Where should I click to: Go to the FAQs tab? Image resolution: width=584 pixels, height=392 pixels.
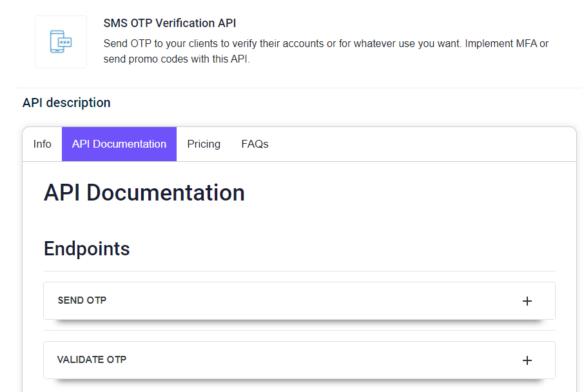coord(255,144)
